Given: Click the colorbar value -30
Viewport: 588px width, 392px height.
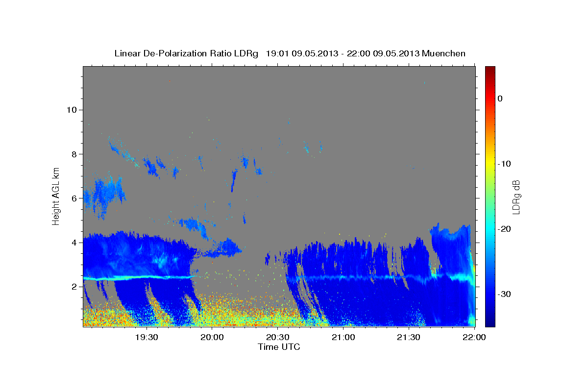Looking at the screenshot, I should click(504, 294).
